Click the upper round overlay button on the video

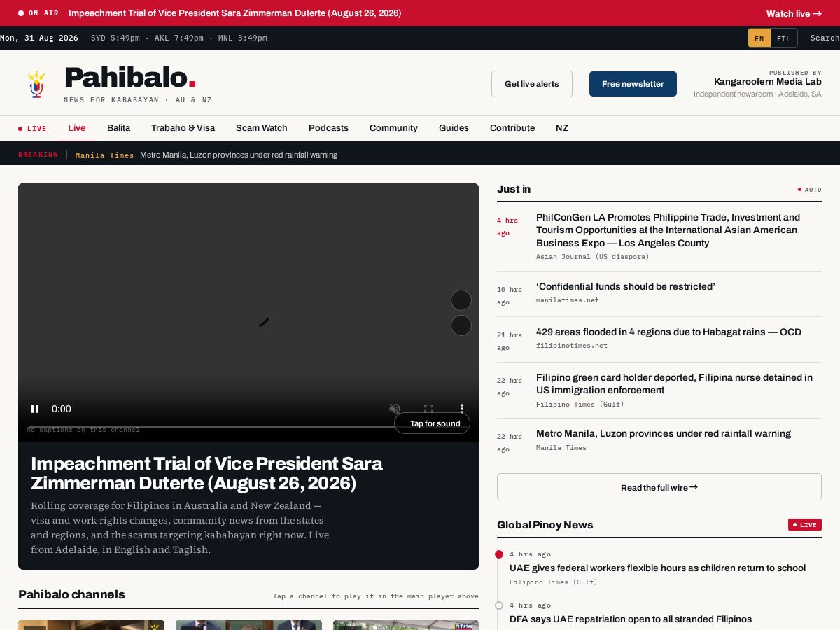(x=461, y=300)
